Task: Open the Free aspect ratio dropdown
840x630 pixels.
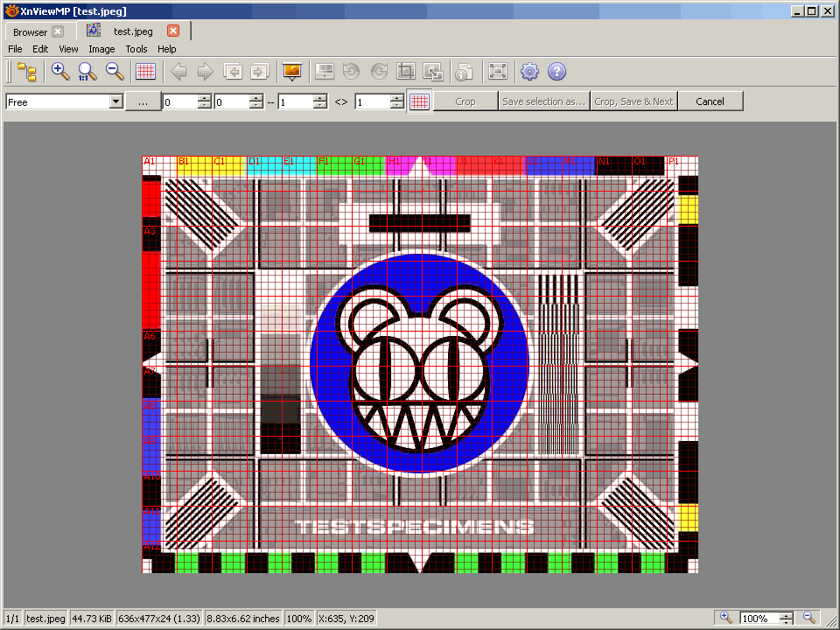Action: click(x=116, y=101)
